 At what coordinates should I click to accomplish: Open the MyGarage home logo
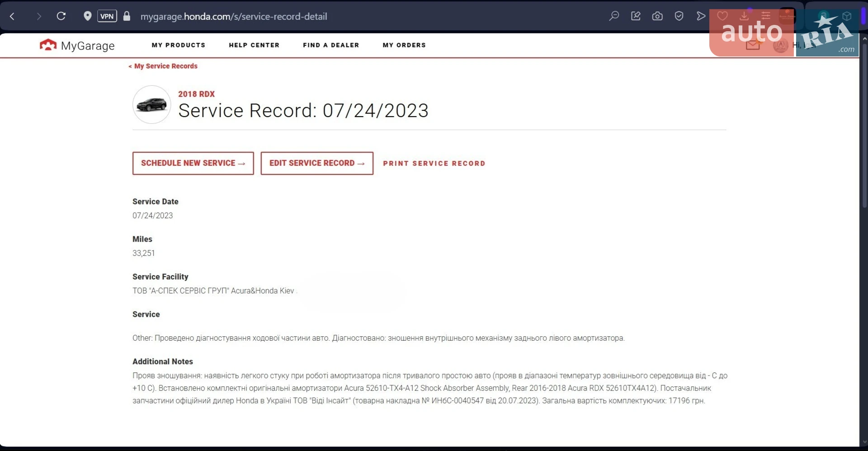(77, 45)
